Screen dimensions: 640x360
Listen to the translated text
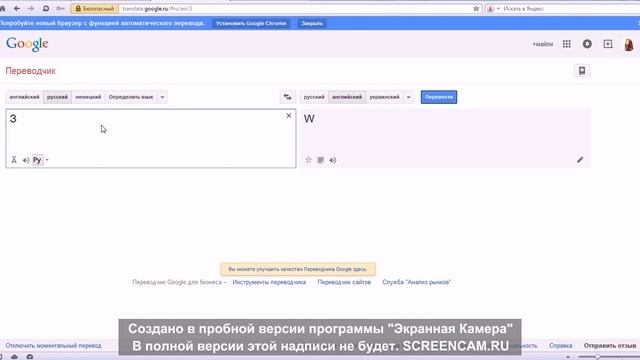[333, 160]
